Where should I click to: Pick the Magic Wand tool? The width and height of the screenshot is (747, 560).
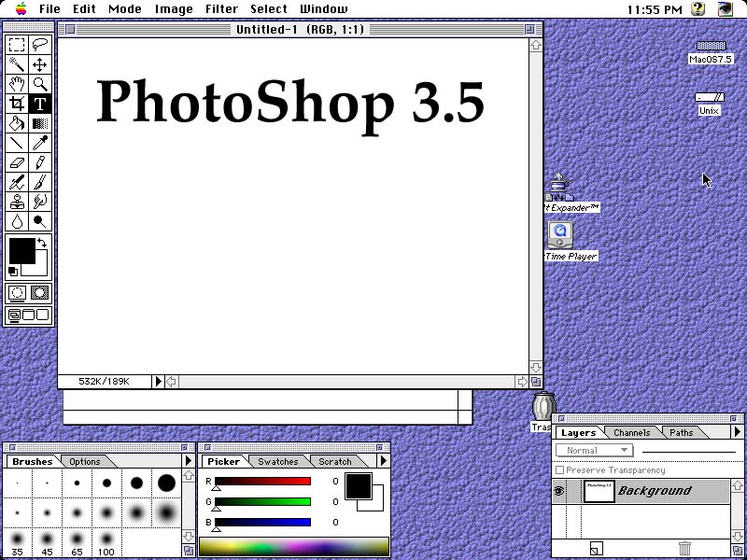click(x=17, y=64)
